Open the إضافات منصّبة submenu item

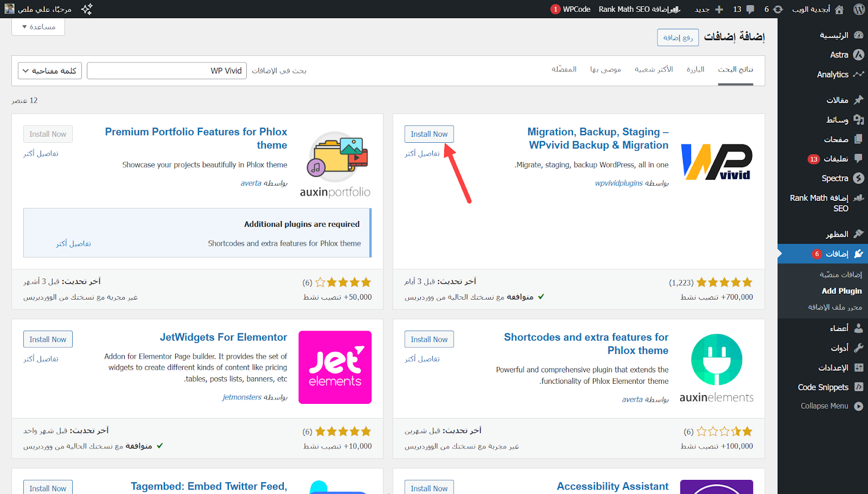[x=840, y=275]
